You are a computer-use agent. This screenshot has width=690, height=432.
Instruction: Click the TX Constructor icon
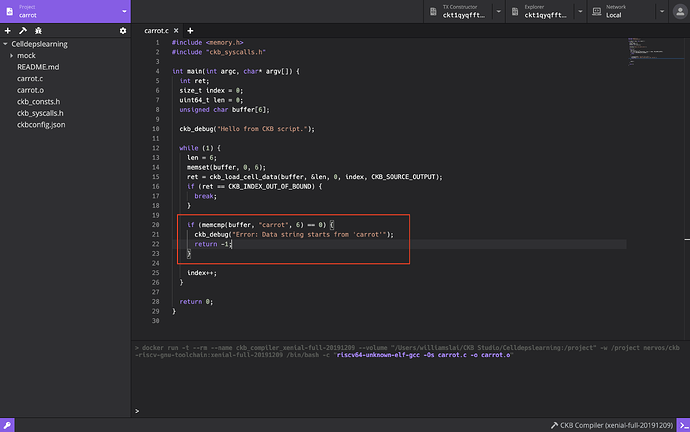[433, 11]
